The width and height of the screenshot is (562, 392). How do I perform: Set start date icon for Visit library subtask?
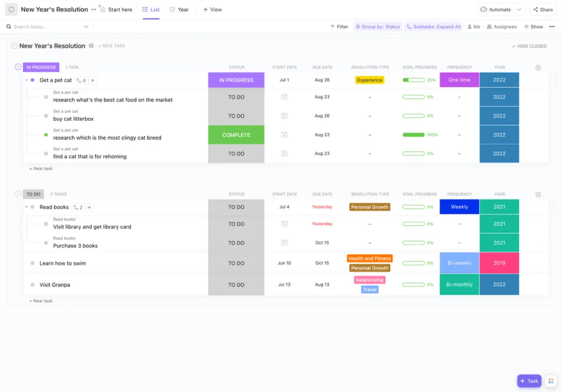tap(284, 224)
